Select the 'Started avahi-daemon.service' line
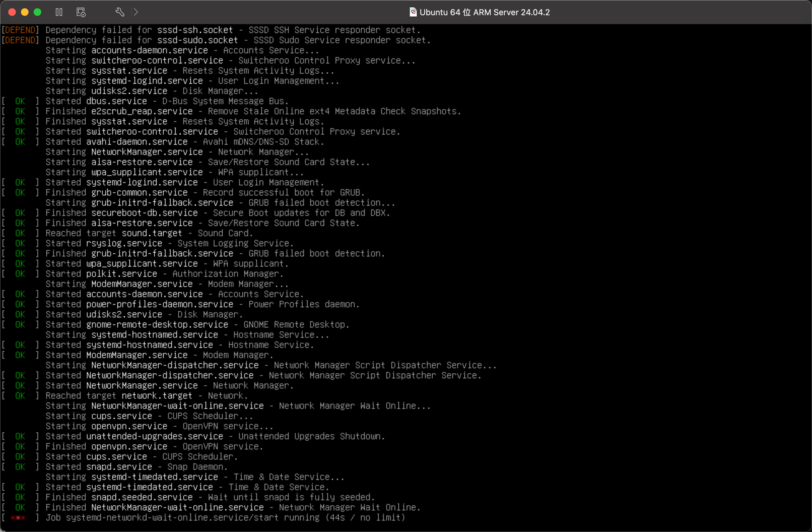This screenshot has width=812, height=532. [x=163, y=142]
